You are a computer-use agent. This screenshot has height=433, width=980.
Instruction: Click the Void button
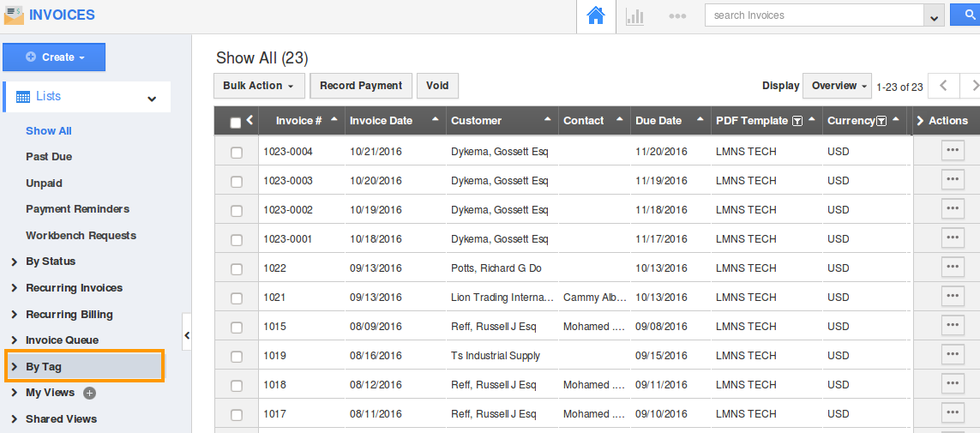pos(437,86)
